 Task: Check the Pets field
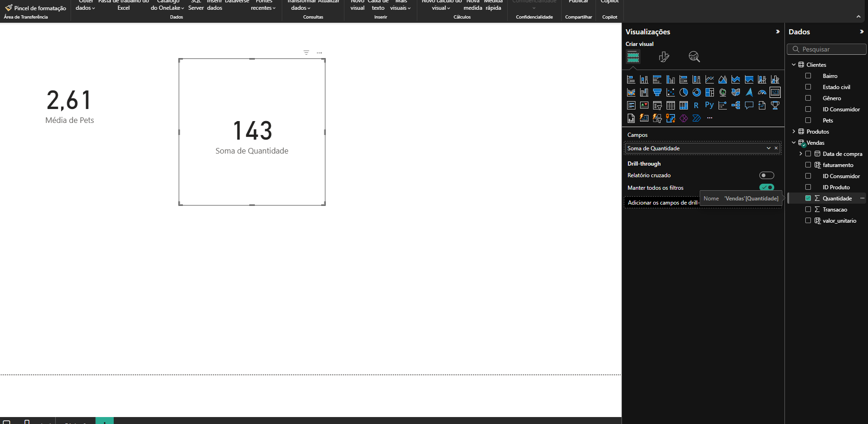pyautogui.click(x=808, y=120)
